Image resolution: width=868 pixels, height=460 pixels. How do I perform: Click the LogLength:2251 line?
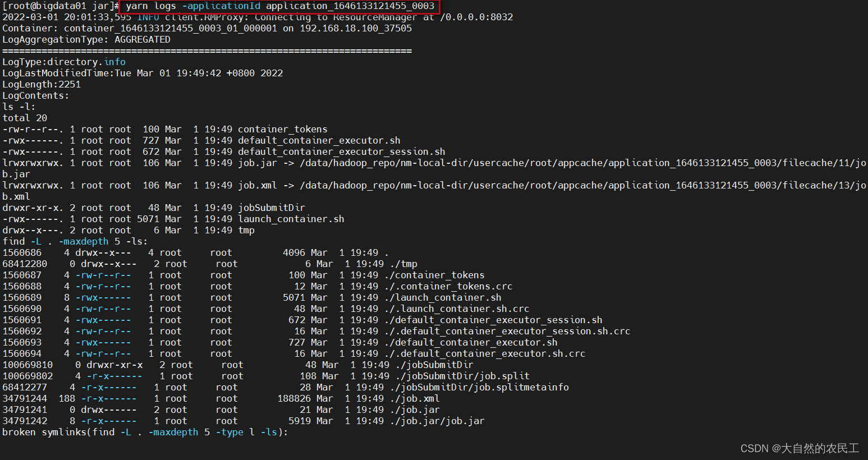point(42,85)
